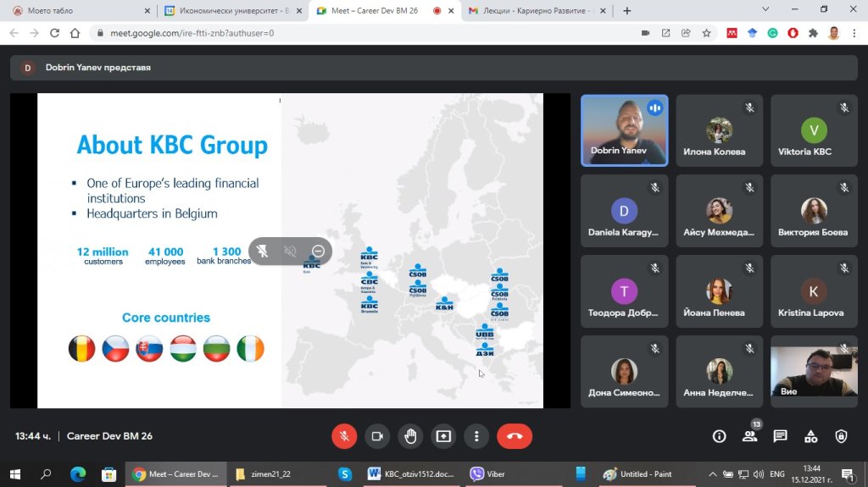Open Skype from taskbar
Viewport: 868px width, 487px height.
(345, 474)
